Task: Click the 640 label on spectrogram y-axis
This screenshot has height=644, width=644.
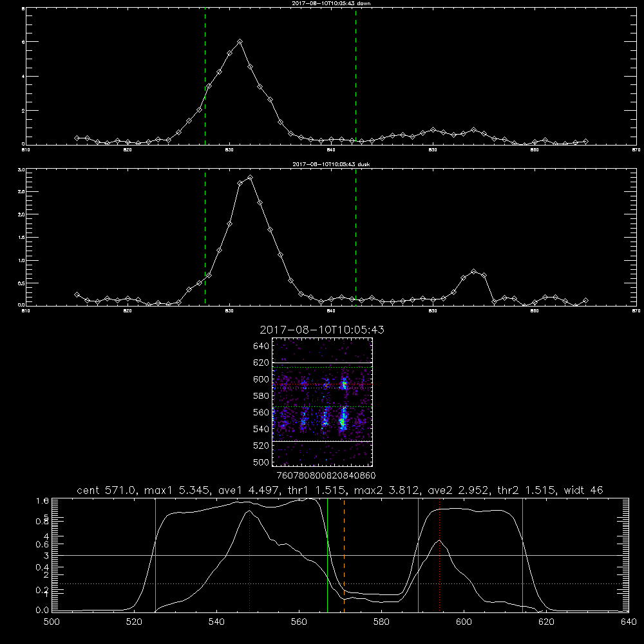Action: 261,346
